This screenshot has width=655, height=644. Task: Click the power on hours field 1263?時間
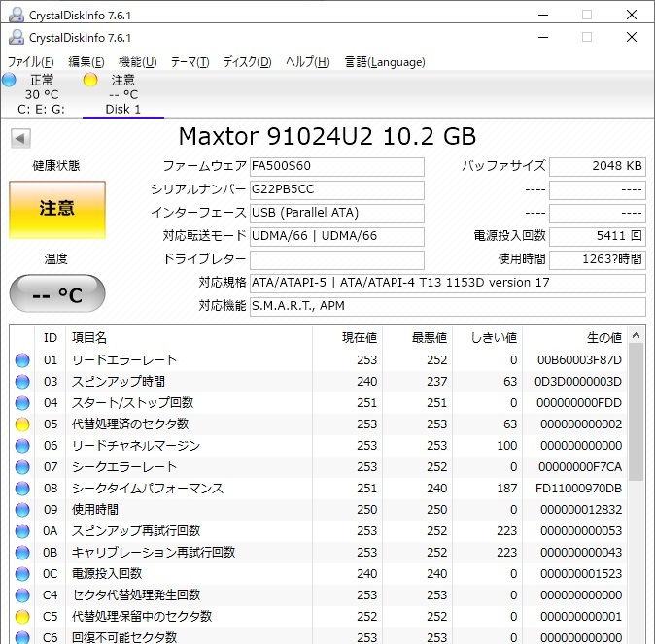point(598,260)
